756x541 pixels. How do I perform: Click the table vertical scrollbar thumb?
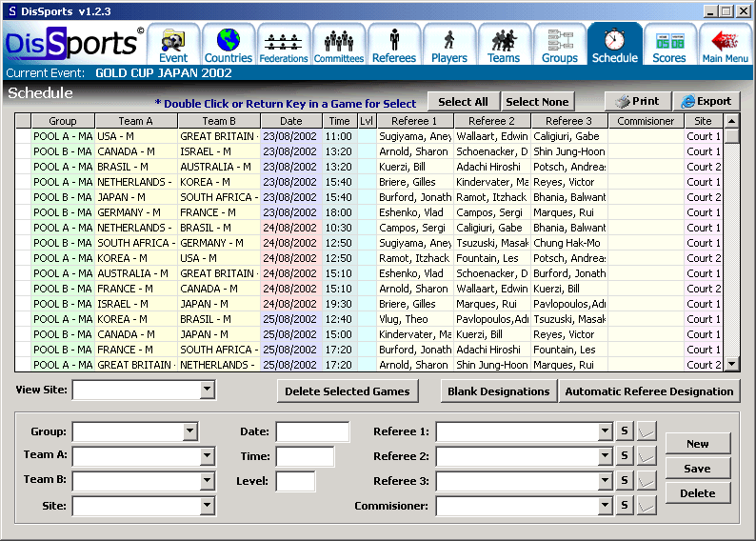[732, 135]
